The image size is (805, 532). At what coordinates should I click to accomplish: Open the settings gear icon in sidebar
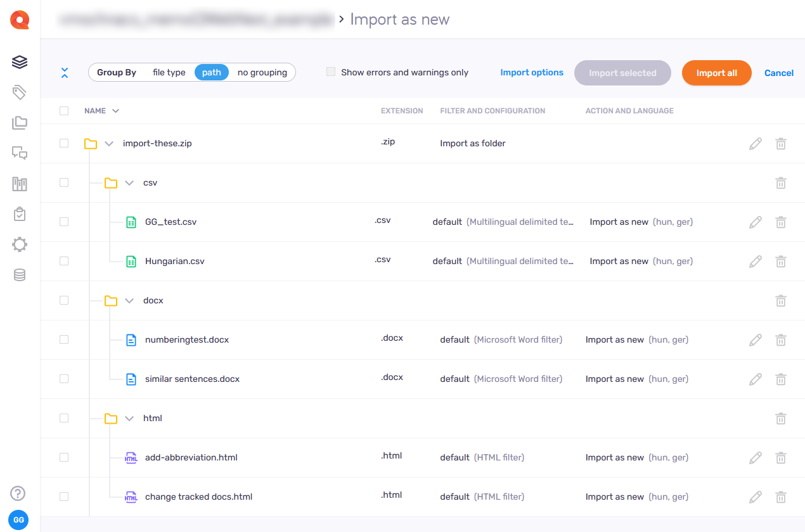point(20,244)
